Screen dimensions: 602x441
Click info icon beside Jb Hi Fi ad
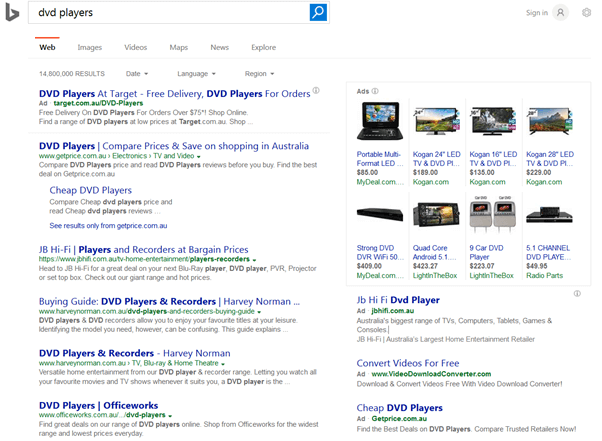577,294
